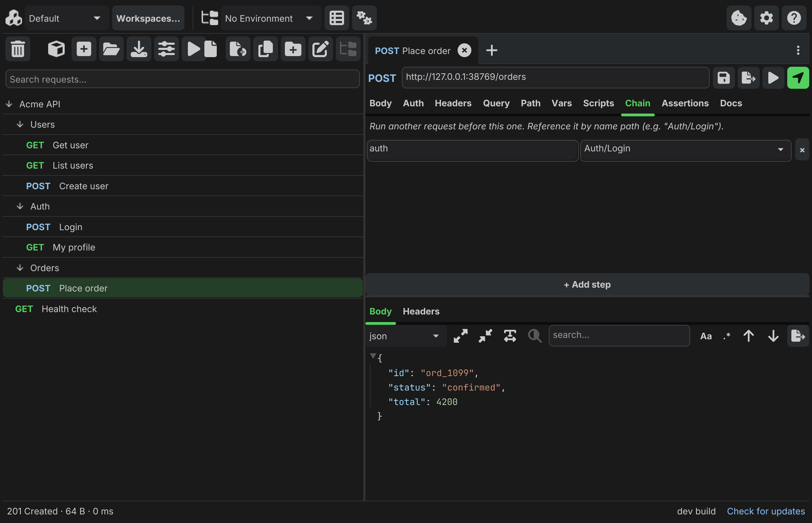Open a new tab with plus button
The width and height of the screenshot is (812, 523).
pyautogui.click(x=492, y=50)
